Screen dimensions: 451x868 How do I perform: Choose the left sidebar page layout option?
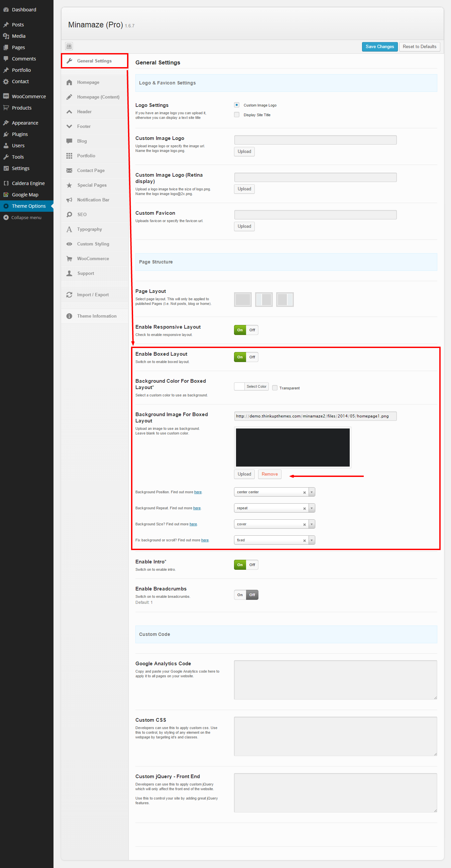[264, 299]
